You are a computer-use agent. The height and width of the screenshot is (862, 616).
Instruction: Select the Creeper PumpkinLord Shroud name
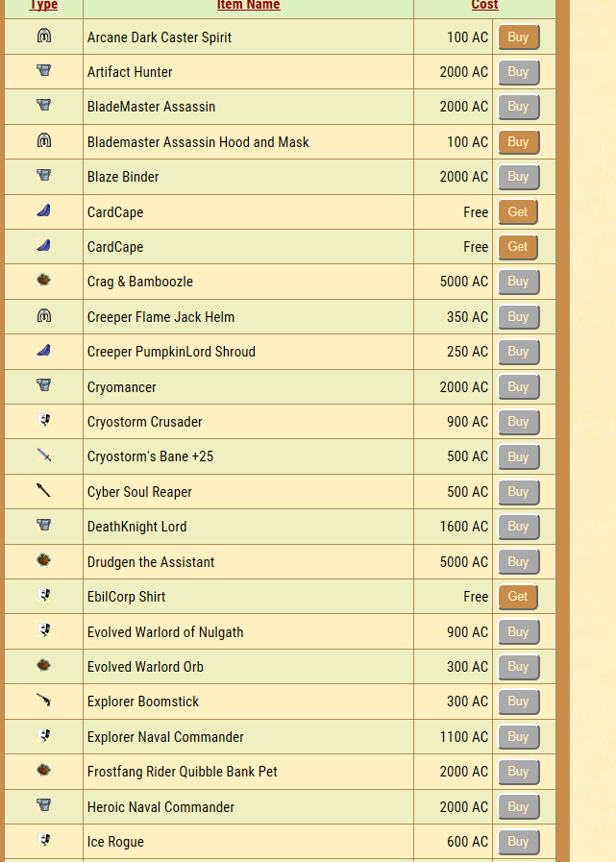point(171,352)
